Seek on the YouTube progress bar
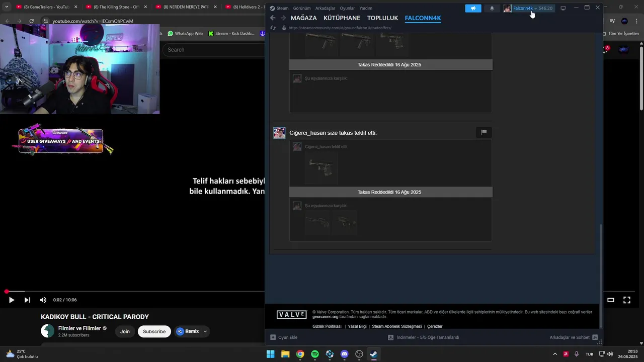644x362 pixels. 135,292
